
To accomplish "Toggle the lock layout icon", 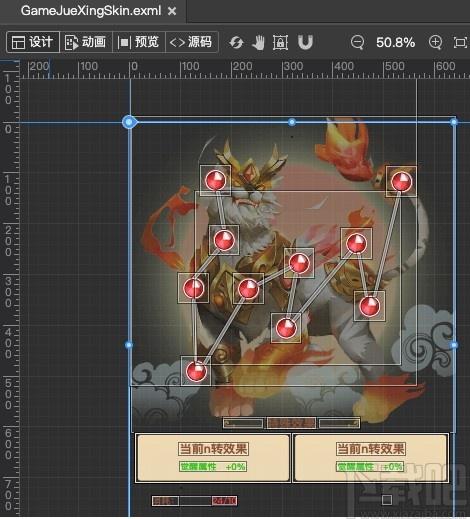I will (280, 43).
